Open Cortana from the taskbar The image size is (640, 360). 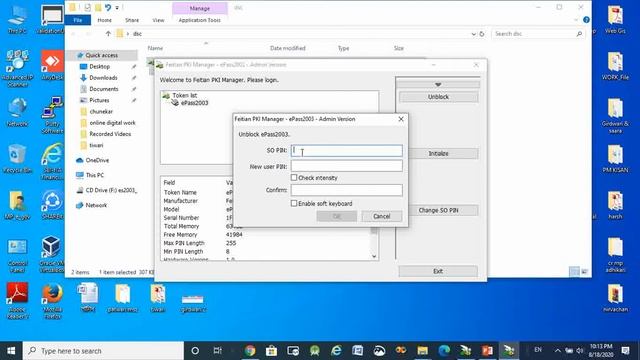pos(195,351)
